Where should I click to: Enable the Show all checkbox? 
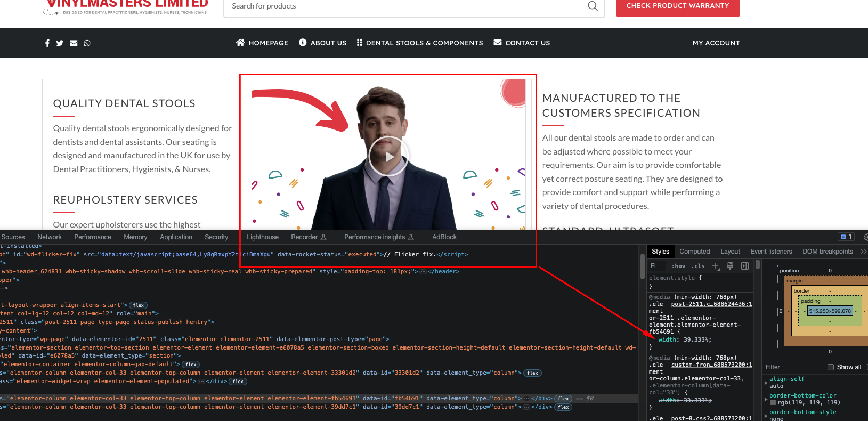830,367
